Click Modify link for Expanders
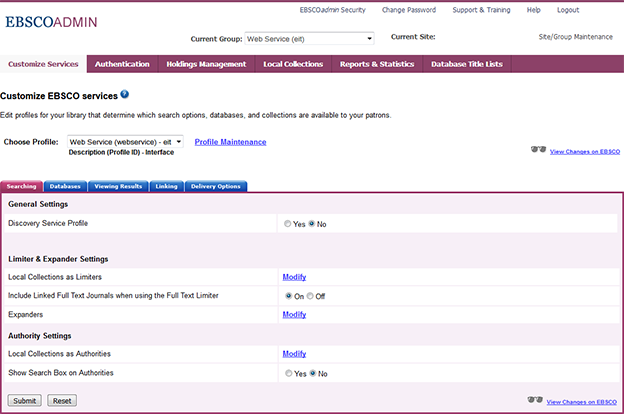Viewport: 624px width, 414px height. (x=294, y=314)
